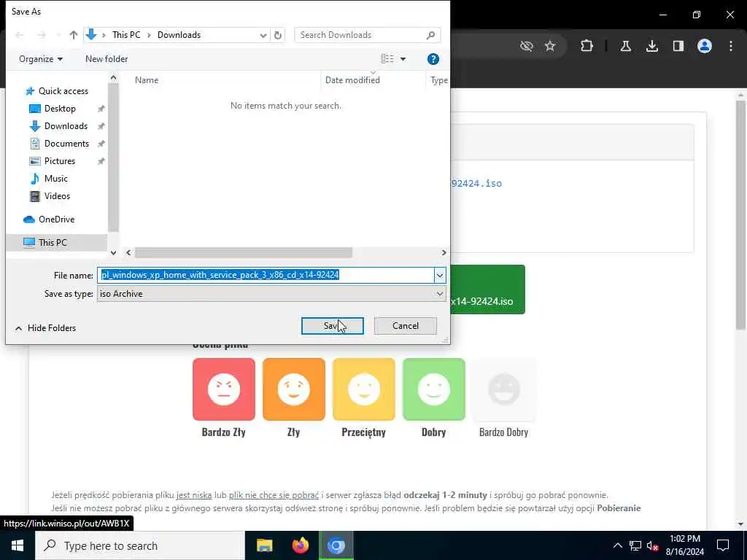The height and width of the screenshot is (560, 747).
Task: Open Pictures in the navigation pane
Action: coord(60,161)
